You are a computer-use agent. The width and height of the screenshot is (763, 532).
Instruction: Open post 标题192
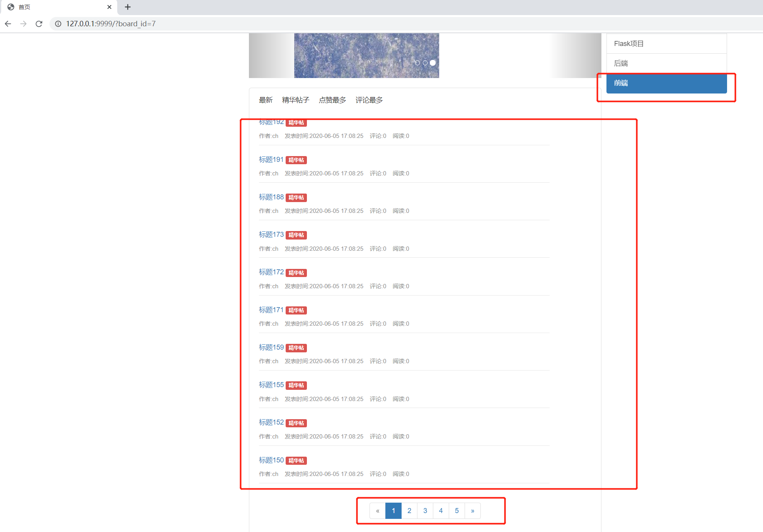tap(271, 122)
